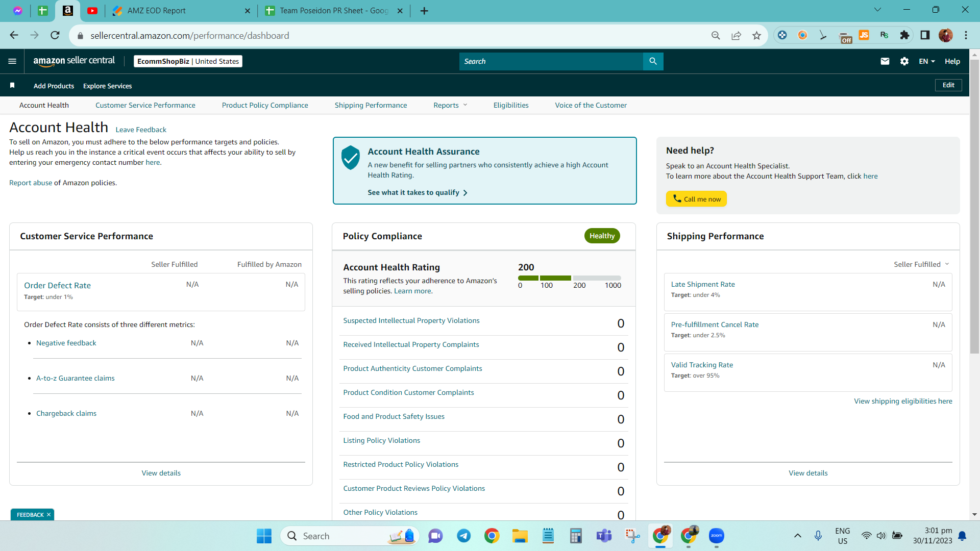The height and width of the screenshot is (551, 980).
Task: Click Explore Services
Action: [x=107, y=86]
